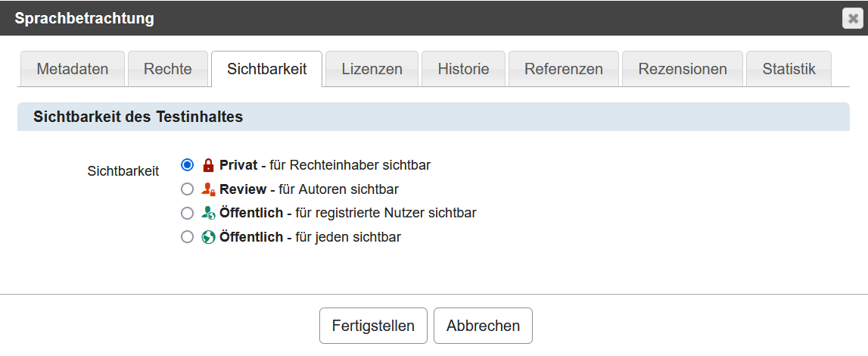Click 'Öffentlich - für jeden sichtbar' label
Image resolution: width=868 pixels, height=356 pixels.
pyautogui.click(x=310, y=238)
